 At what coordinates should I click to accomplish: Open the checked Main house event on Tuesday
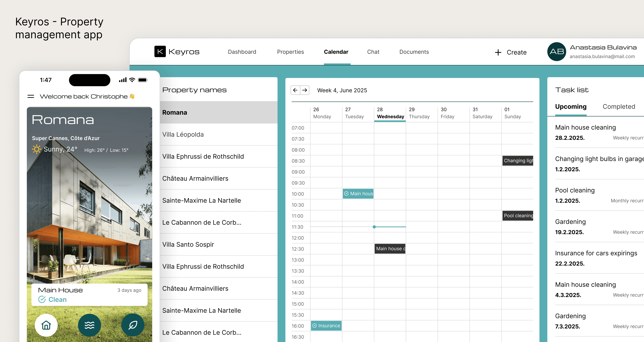[x=358, y=194]
